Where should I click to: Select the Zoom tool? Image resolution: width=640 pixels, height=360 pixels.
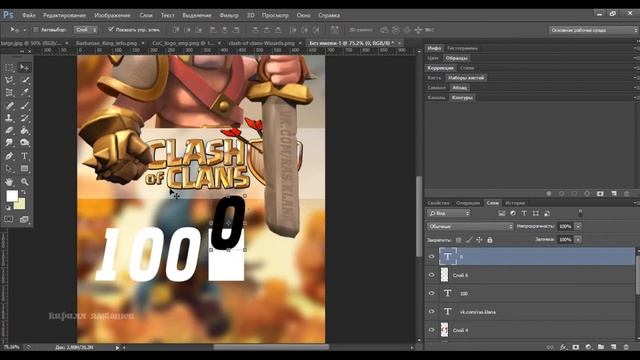(x=24, y=182)
